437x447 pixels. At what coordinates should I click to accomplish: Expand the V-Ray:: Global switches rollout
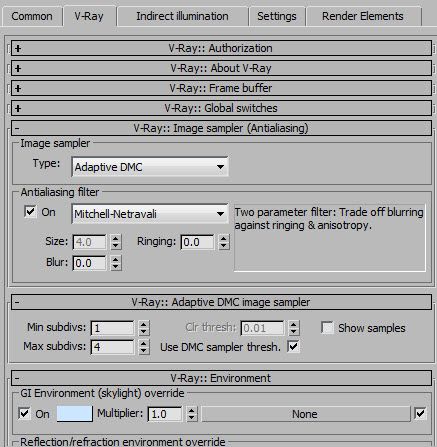tap(221, 108)
